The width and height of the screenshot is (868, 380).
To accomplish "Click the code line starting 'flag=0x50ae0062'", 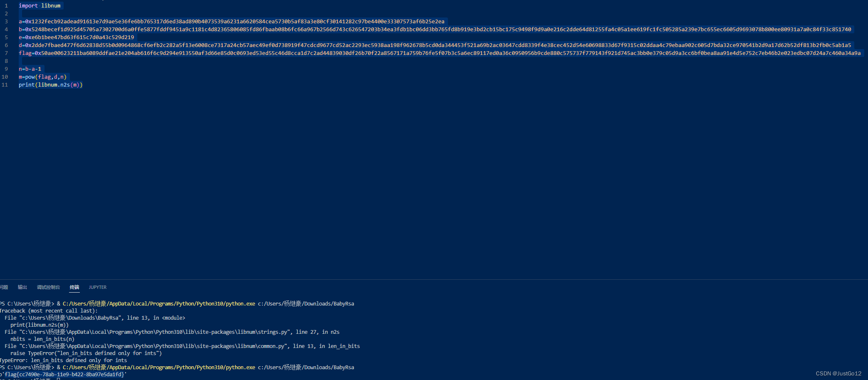I will tap(440, 53).
